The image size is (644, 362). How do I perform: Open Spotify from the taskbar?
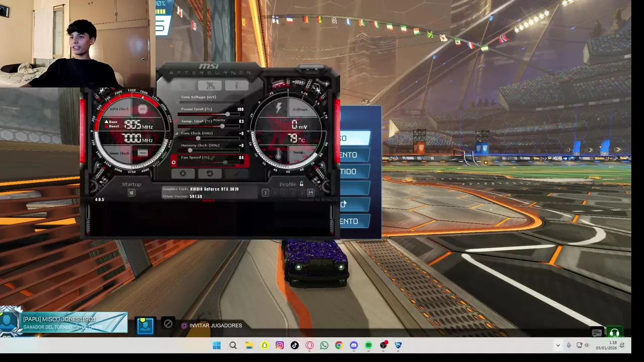368,345
